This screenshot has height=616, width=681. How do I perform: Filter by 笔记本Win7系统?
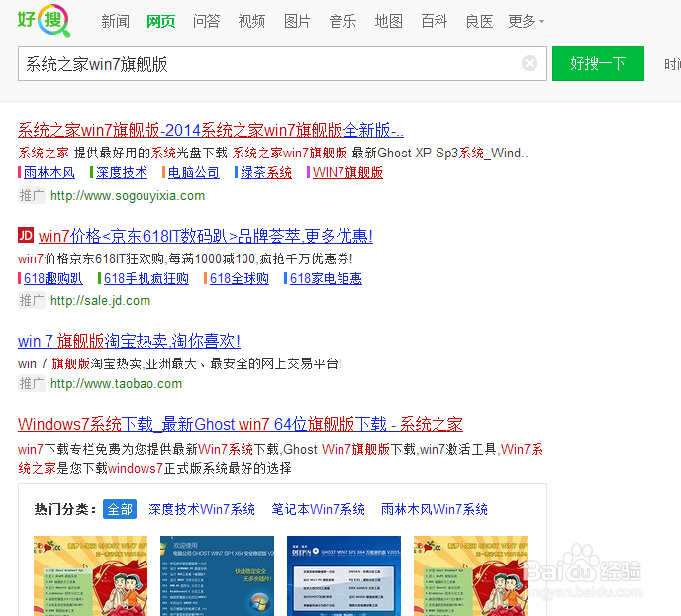(x=318, y=509)
